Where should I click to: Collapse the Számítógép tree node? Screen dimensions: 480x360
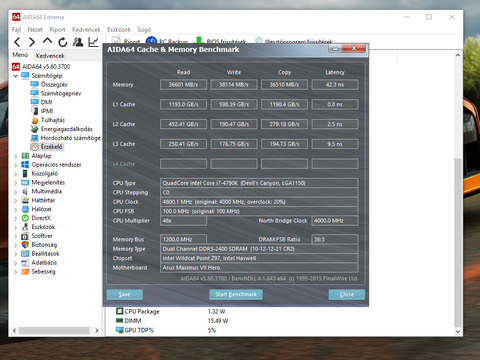[x=15, y=76]
